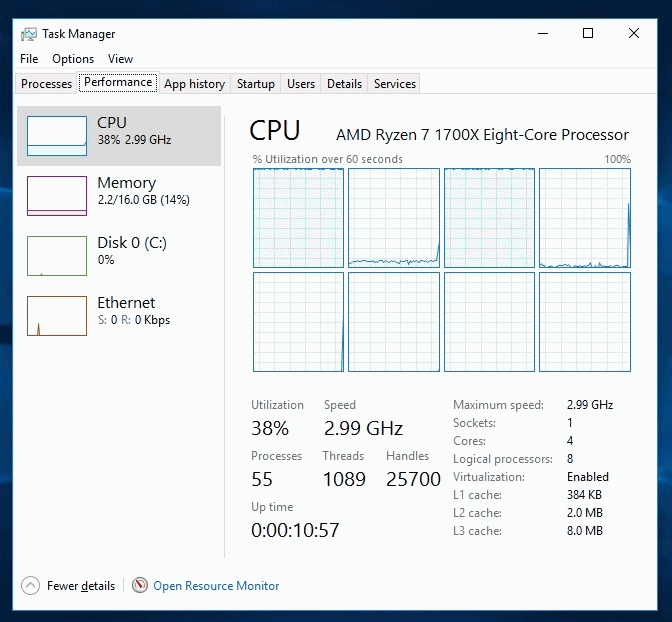Click the large 38% utilization value
Screen dimensions: 672x622
click(270, 428)
